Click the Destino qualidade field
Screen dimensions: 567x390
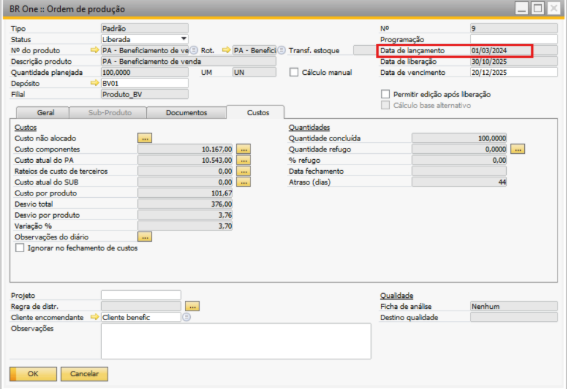pos(514,317)
